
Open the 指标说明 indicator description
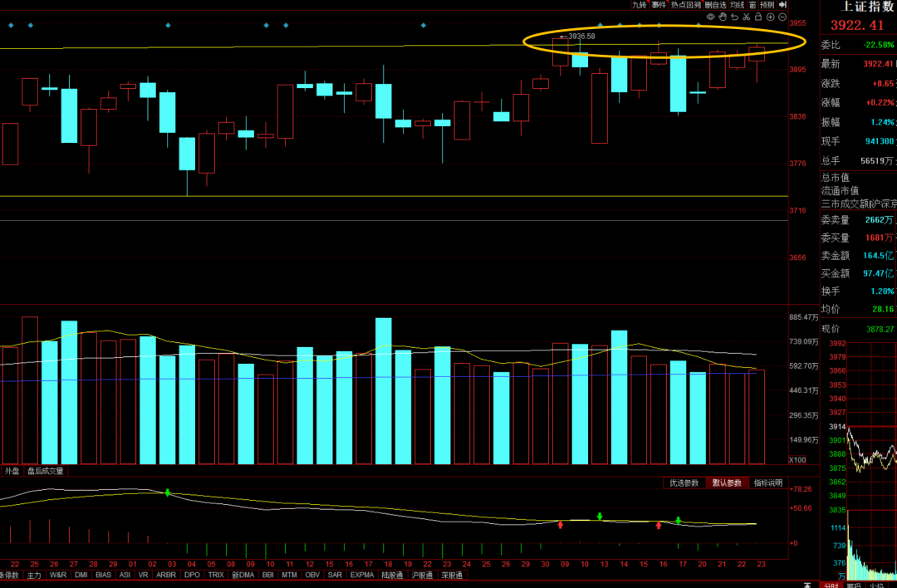(x=768, y=483)
